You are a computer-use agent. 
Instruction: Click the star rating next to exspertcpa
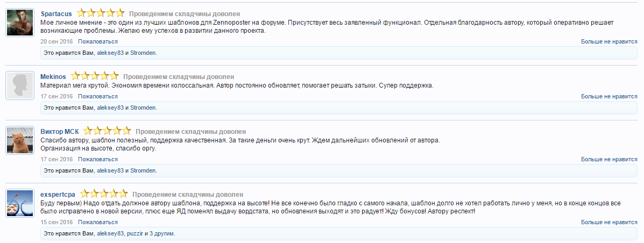point(104,194)
